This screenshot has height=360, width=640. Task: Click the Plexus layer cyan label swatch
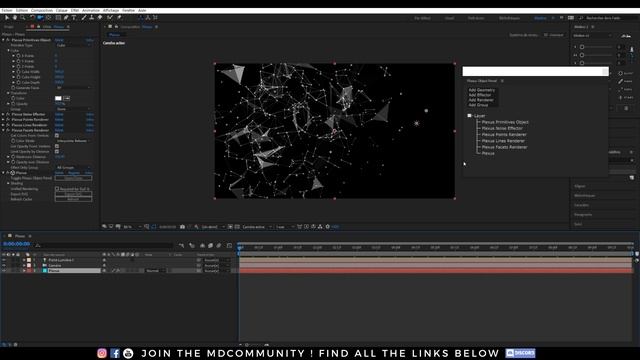45,271
